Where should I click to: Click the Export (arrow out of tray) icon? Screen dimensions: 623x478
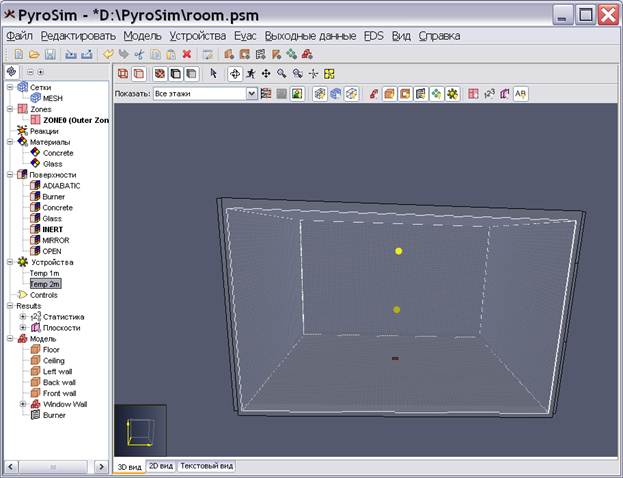tap(87, 54)
